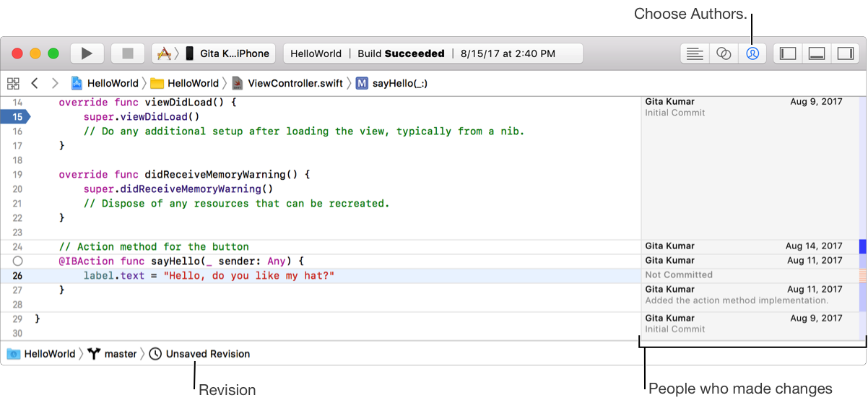Viewport: 868px width, 403px height.
Task: Click the Run (play) button
Action: [87, 53]
